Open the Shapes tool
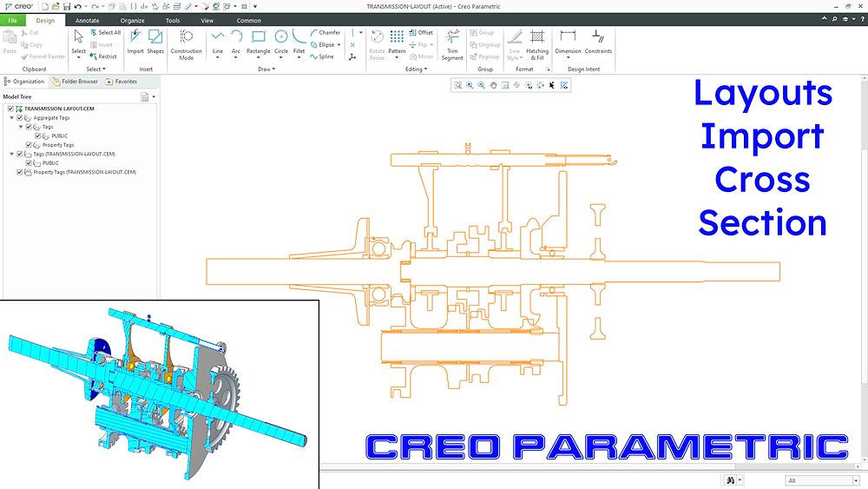The width and height of the screenshot is (868, 489). coord(155,42)
